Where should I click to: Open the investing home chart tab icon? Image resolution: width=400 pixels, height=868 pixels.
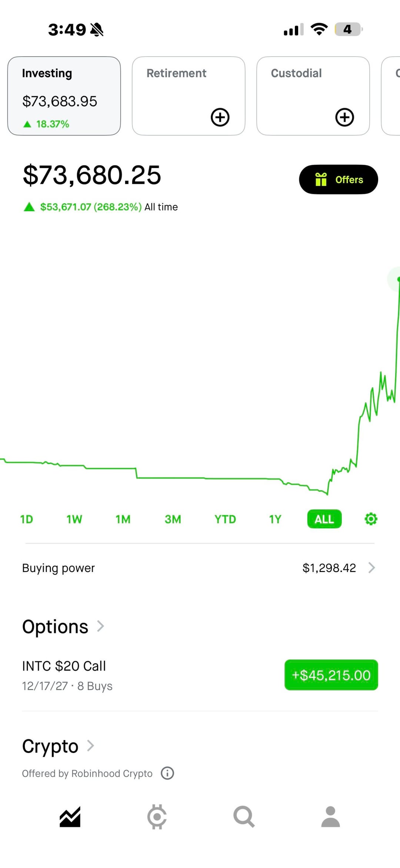[x=70, y=817]
